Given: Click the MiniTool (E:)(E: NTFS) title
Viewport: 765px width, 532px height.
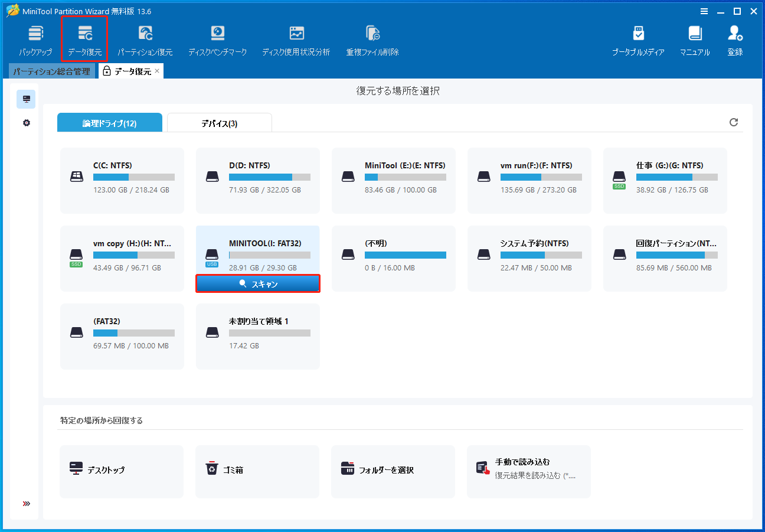Looking at the screenshot, I should 405,165.
